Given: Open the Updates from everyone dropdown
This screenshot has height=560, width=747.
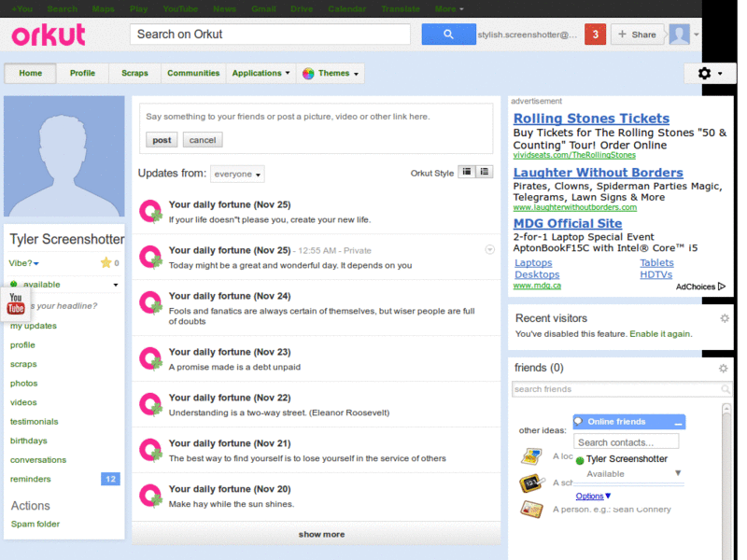Looking at the screenshot, I should [x=237, y=174].
